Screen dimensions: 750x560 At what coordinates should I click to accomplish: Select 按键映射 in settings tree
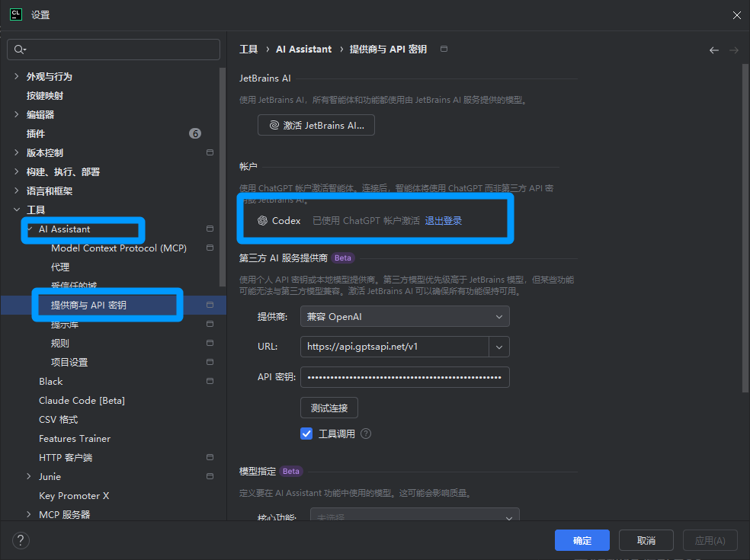click(45, 96)
